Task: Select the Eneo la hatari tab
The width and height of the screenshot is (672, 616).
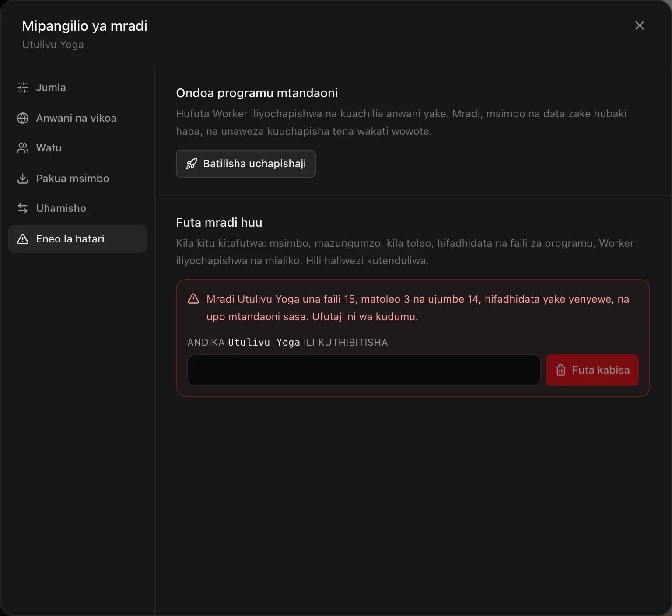Action: (77, 239)
